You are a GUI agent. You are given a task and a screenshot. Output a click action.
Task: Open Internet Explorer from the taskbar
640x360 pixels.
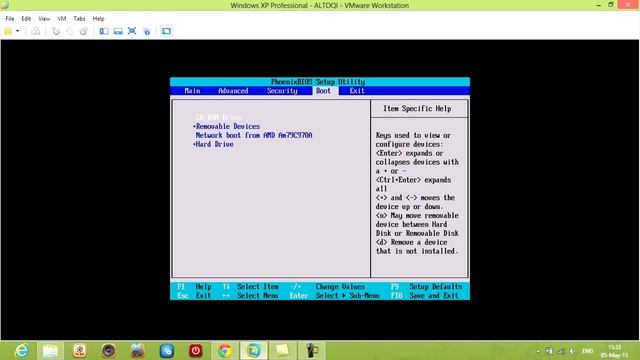(x=22, y=351)
